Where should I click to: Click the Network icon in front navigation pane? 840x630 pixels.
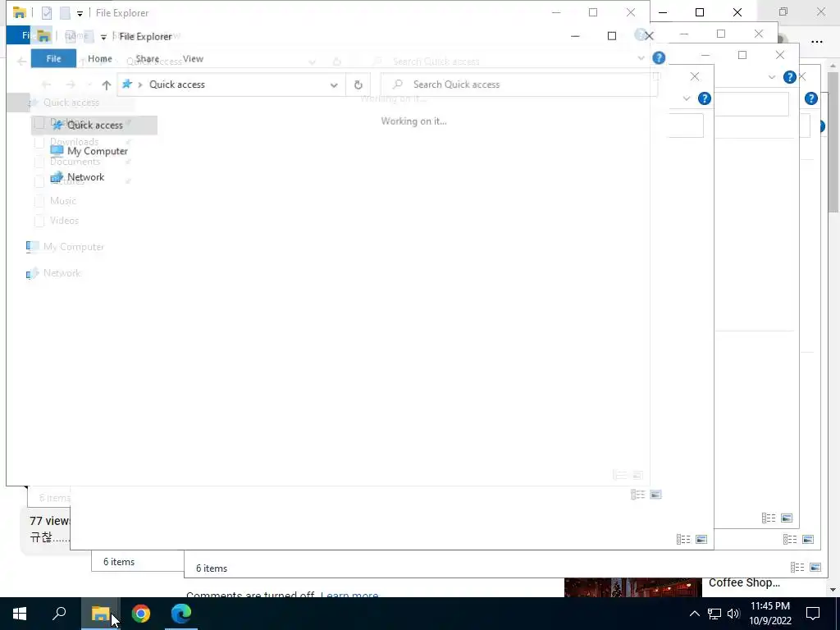coord(57,177)
